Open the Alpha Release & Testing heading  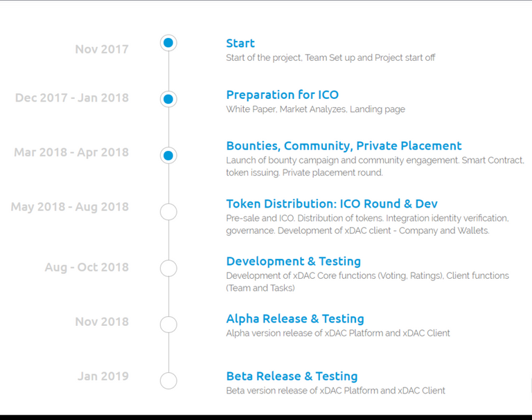click(295, 319)
